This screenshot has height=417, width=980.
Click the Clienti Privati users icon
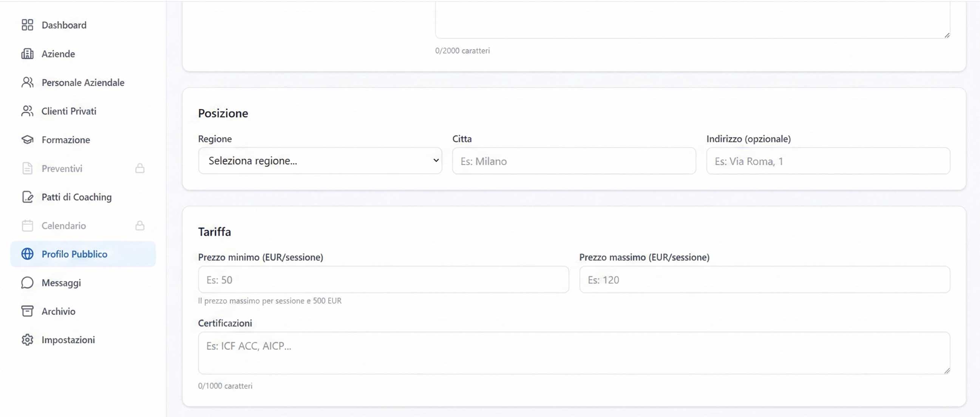(28, 111)
